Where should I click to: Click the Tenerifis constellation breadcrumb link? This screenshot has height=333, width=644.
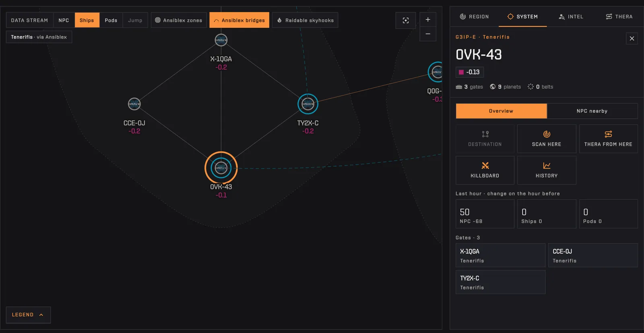pyautogui.click(x=496, y=37)
